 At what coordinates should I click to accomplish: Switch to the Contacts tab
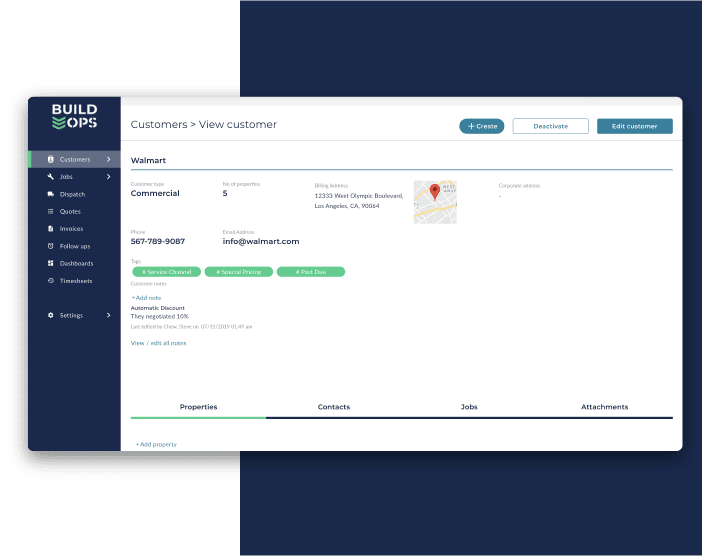click(334, 407)
